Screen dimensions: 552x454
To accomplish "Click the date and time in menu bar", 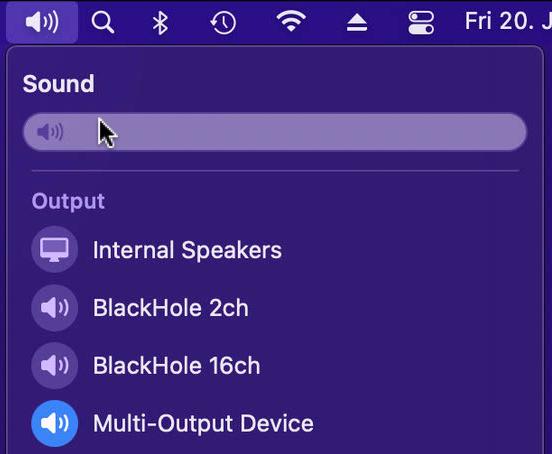I will point(508,21).
